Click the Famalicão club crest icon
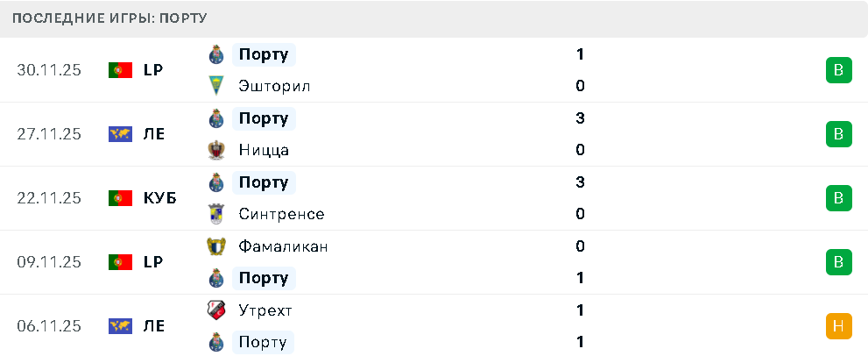This screenshot has height=356, width=868. click(x=216, y=246)
